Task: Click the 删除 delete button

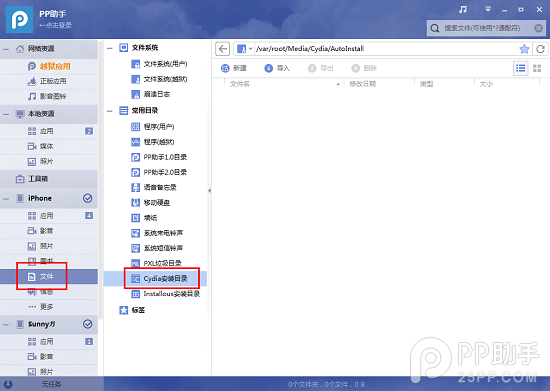Action: point(364,68)
